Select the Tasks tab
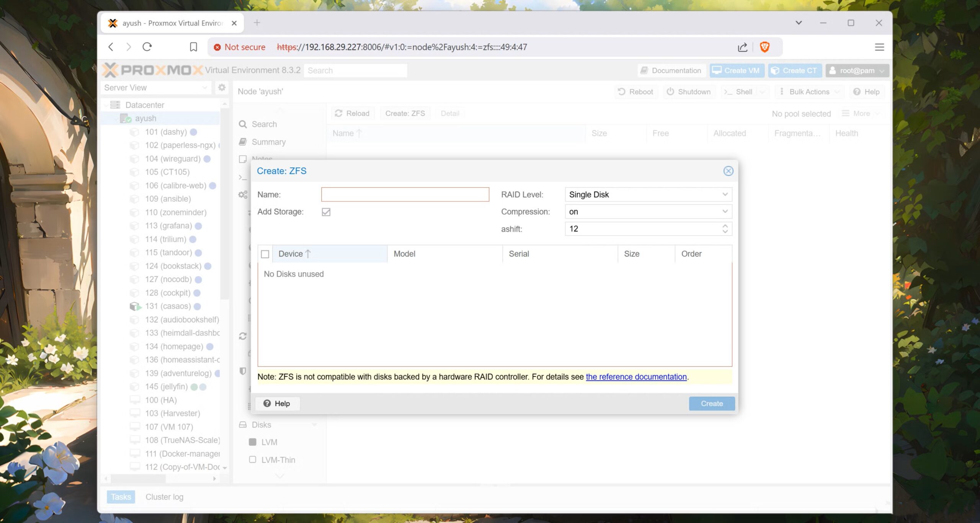 click(x=121, y=497)
